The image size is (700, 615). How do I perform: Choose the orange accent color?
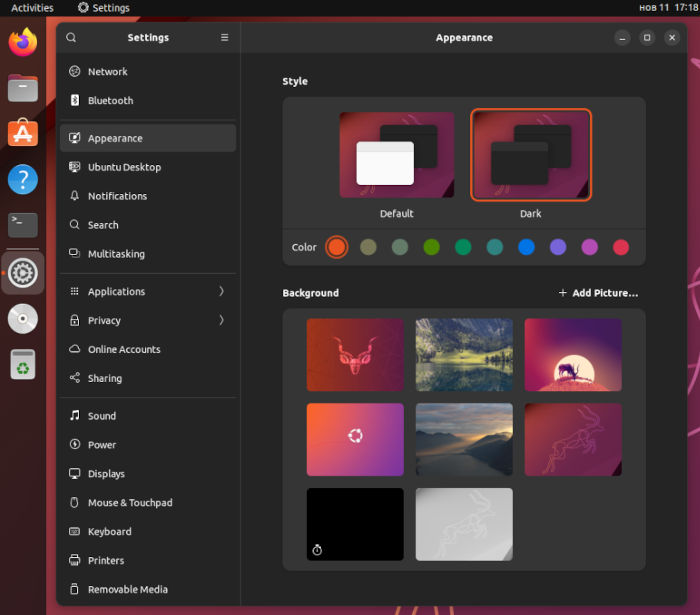[337, 247]
